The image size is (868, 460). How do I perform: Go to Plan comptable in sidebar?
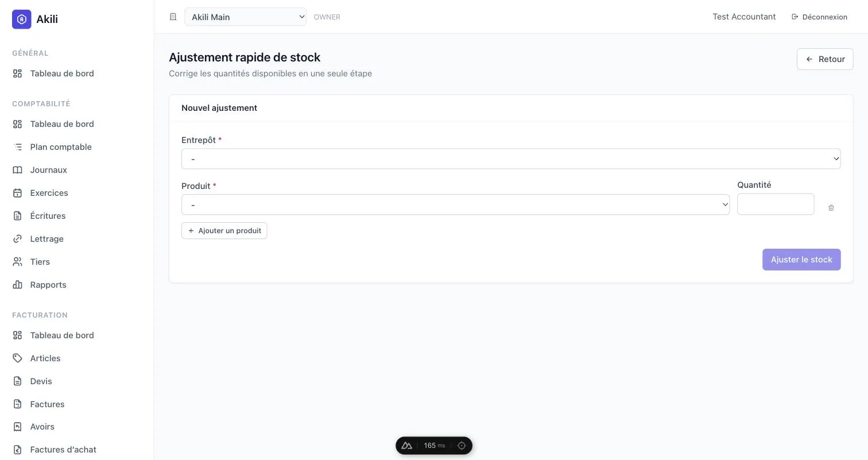[61, 147]
